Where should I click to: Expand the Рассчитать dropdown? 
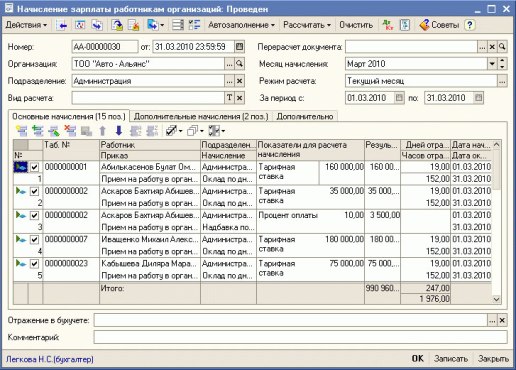click(307, 25)
